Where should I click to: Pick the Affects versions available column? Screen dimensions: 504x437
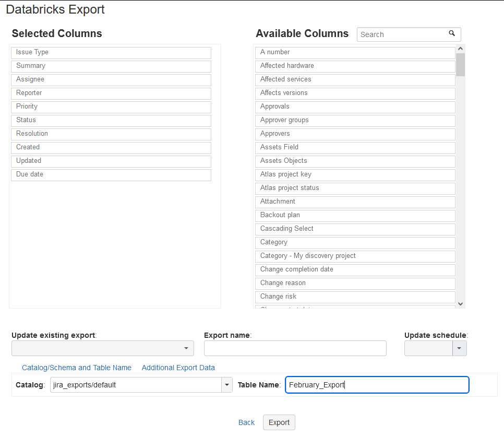pyautogui.click(x=355, y=93)
